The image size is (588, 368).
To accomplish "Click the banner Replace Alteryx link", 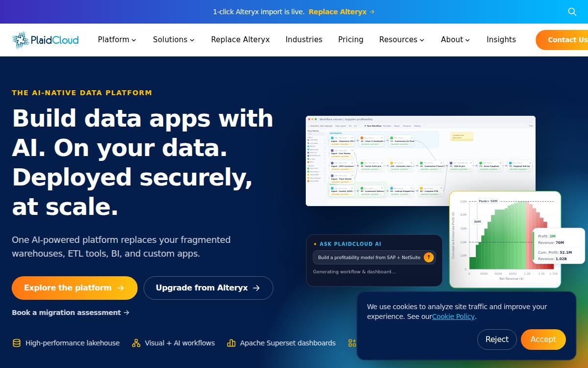I will point(342,12).
